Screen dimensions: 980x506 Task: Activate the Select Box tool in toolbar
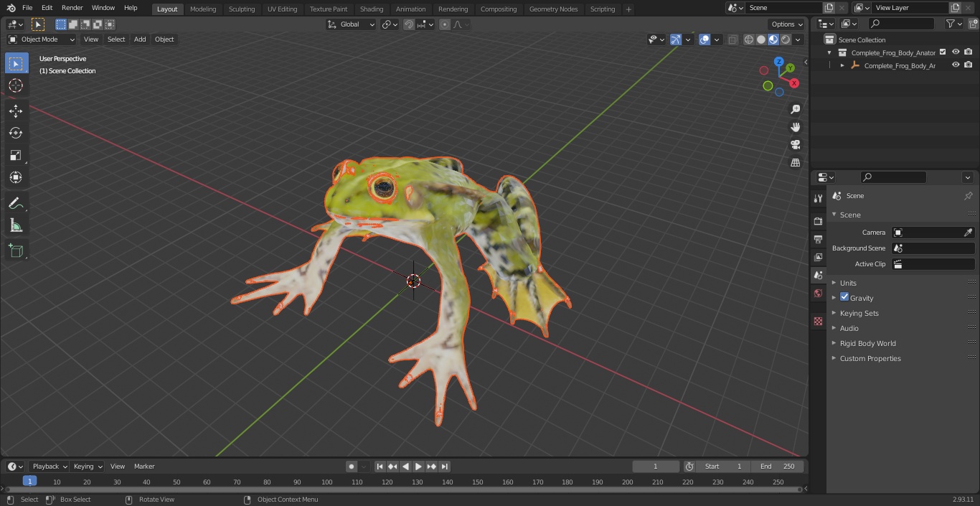[16, 63]
